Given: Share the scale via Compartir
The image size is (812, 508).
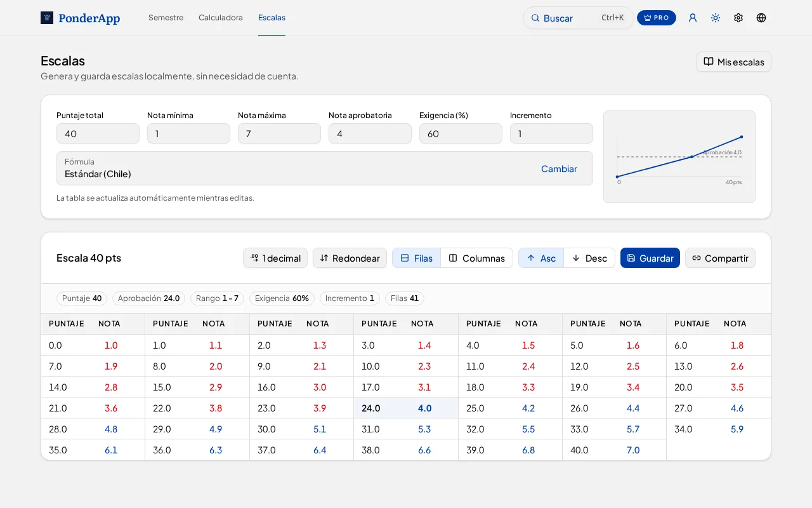Looking at the screenshot, I should tap(720, 258).
